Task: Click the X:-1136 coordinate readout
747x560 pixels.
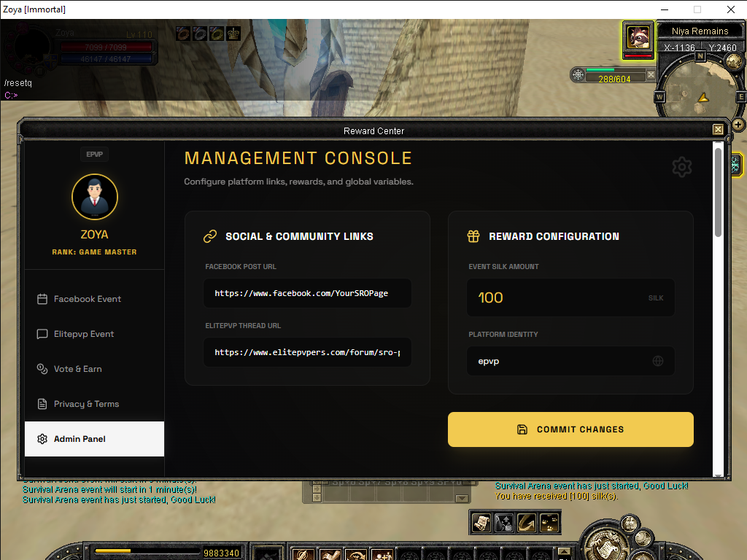Action: coord(679,47)
